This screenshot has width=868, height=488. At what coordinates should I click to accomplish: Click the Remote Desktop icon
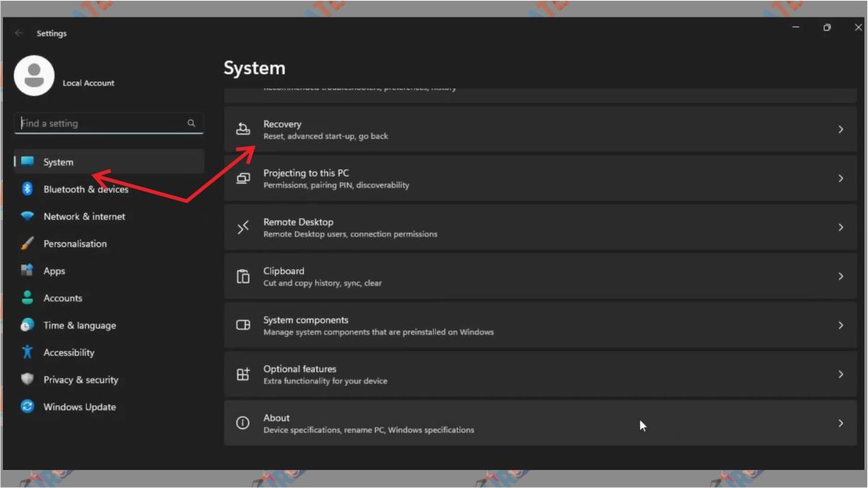click(x=243, y=227)
